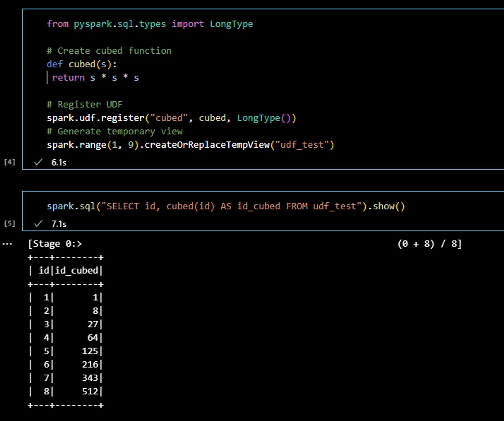The width and height of the screenshot is (504, 421).
Task: Click the green checkmark of cell 5
Action: [x=38, y=223]
